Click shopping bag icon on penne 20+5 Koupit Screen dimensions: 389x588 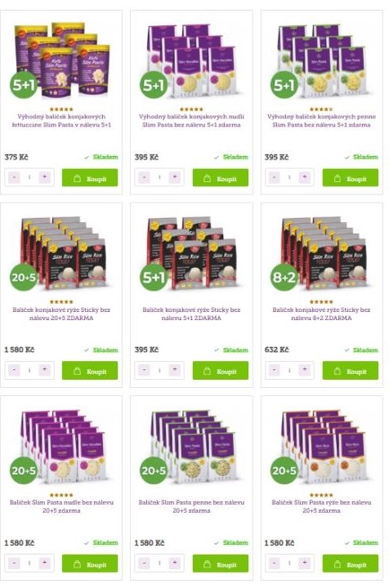207,564
